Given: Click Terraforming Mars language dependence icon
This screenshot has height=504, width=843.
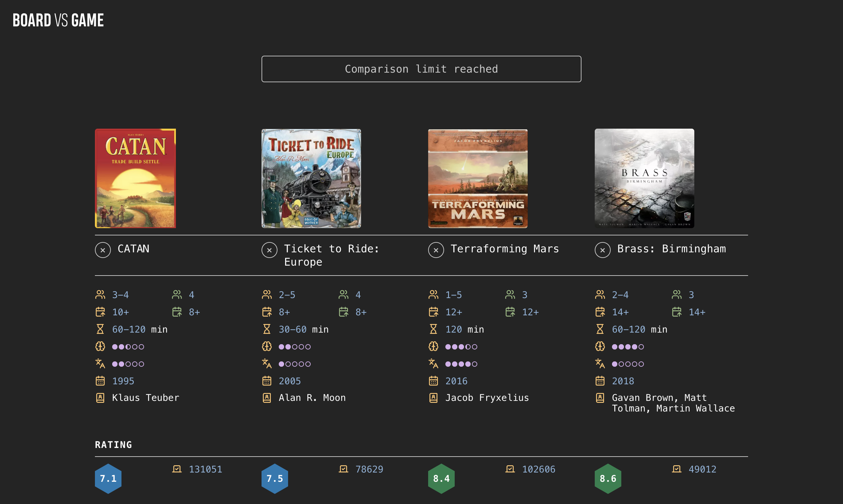Looking at the screenshot, I should click(433, 364).
